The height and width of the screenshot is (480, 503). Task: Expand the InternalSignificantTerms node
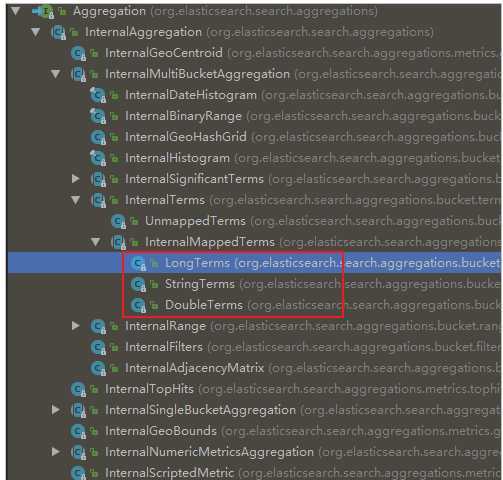click(76, 179)
